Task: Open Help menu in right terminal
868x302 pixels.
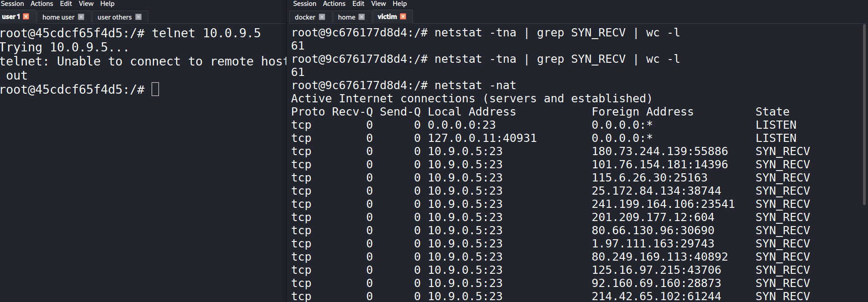Action: point(400,4)
